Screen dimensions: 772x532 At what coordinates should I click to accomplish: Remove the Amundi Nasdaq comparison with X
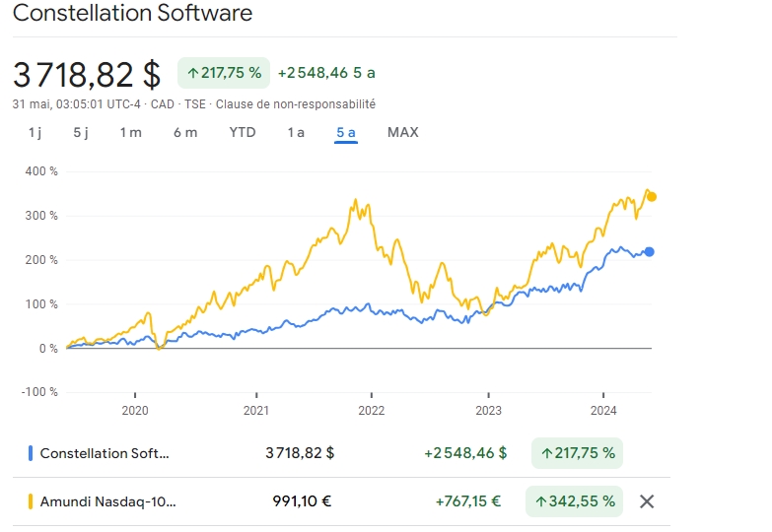[647, 501]
